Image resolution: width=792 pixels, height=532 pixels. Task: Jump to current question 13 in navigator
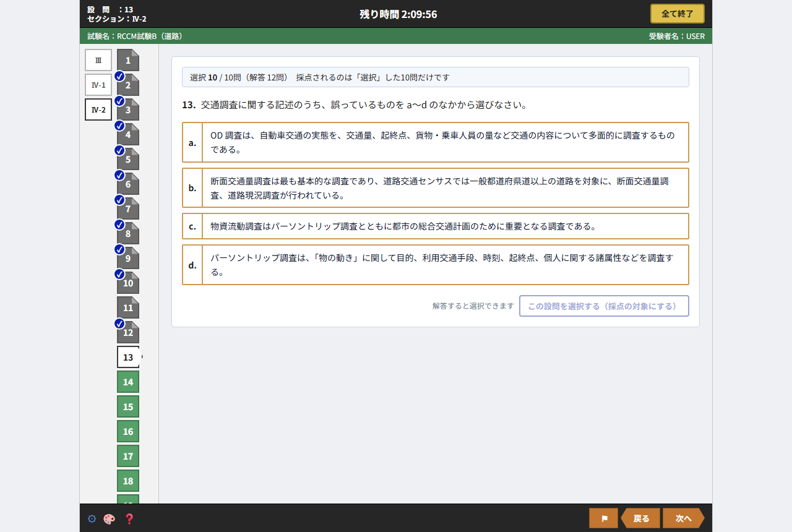pos(128,357)
